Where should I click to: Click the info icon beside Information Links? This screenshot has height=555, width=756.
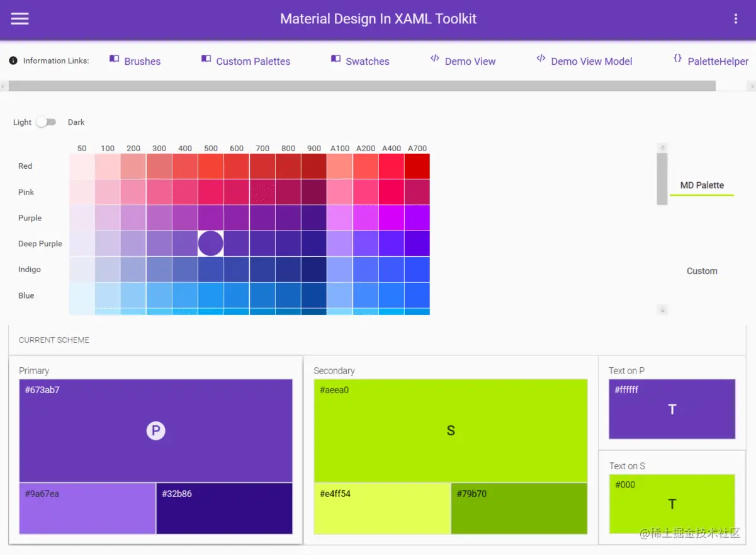(13, 61)
